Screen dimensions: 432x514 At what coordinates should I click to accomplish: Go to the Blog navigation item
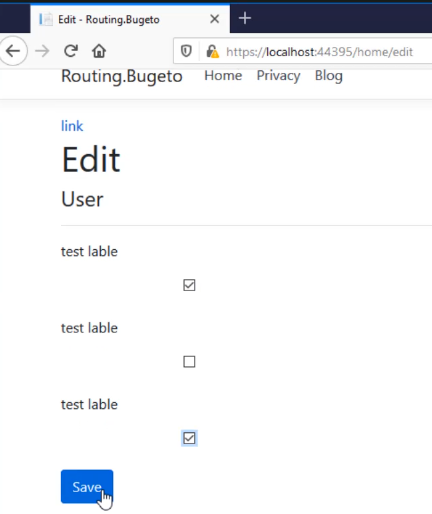(x=329, y=76)
